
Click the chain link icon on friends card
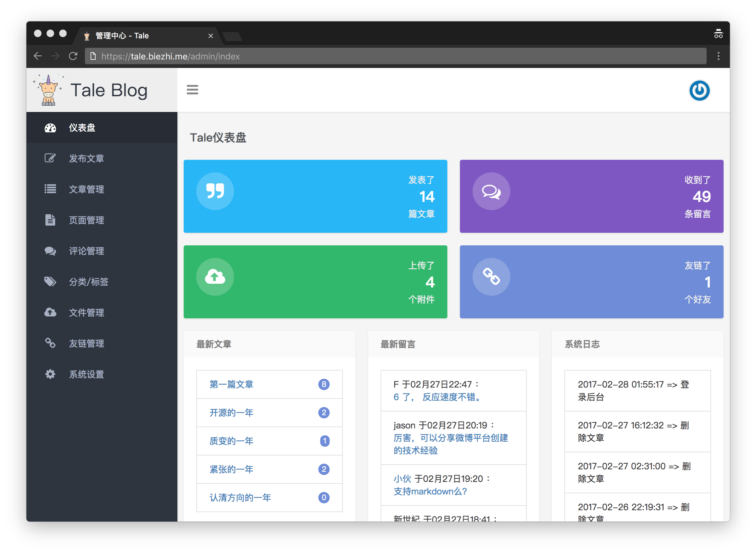(x=491, y=277)
